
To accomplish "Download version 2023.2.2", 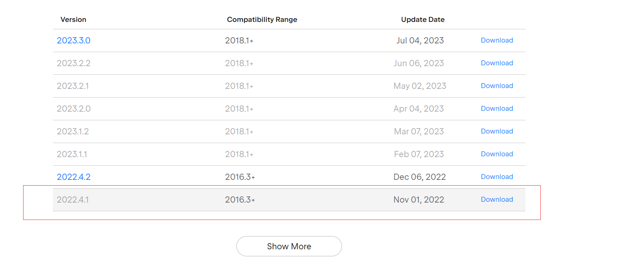I will 497,63.
